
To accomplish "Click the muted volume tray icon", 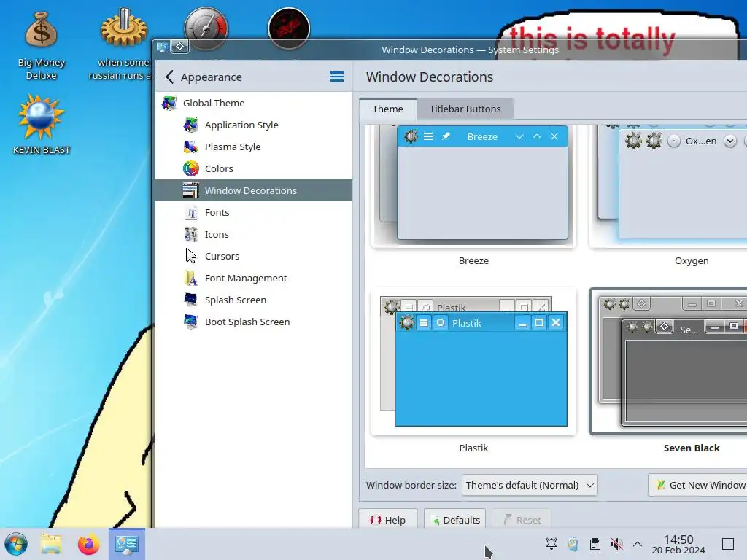I will point(617,544).
